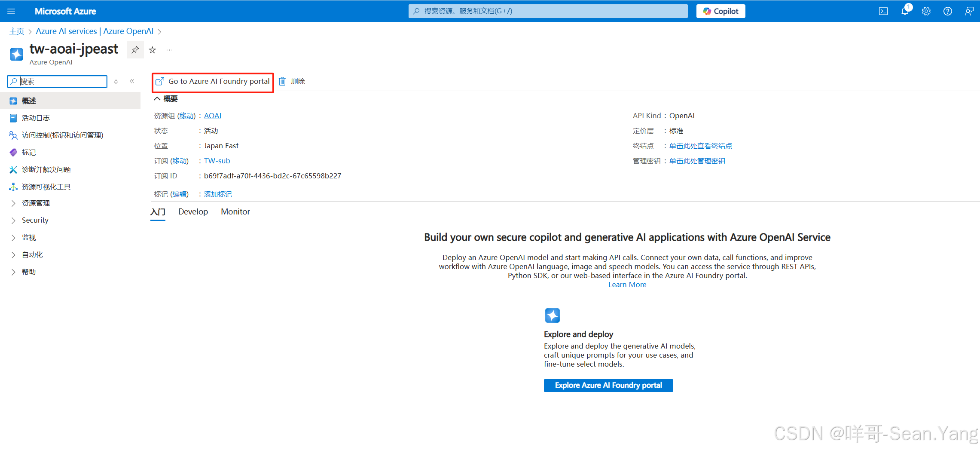980x450 pixels.
Task: Select 概述 in the sidebar
Action: point(70,101)
